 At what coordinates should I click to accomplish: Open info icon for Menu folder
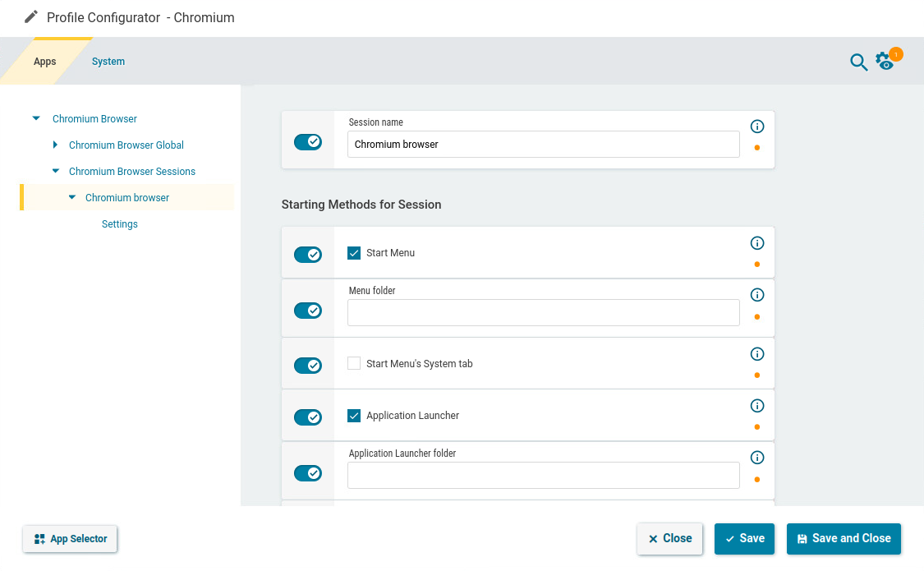757,295
